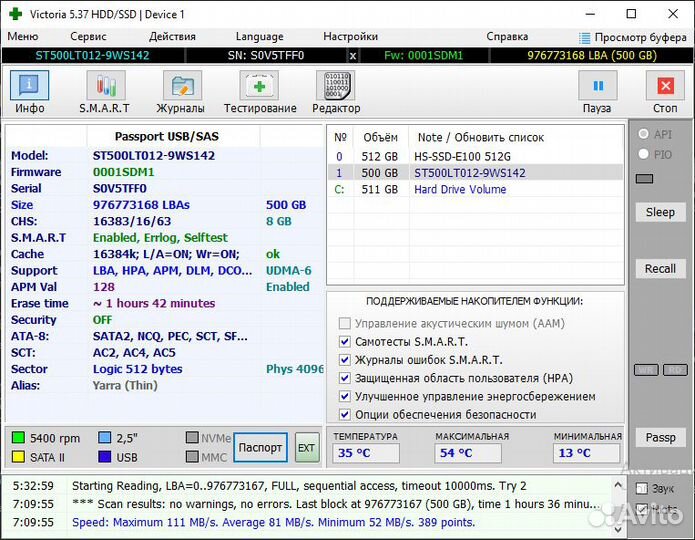695x540 pixels.
Task: Toggle Самотесты S.M.A.R.T. checkbox
Action: 344,341
